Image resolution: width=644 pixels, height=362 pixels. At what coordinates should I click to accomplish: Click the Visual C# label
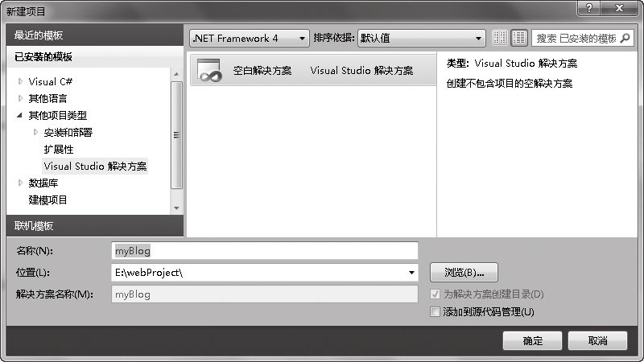click(51, 82)
